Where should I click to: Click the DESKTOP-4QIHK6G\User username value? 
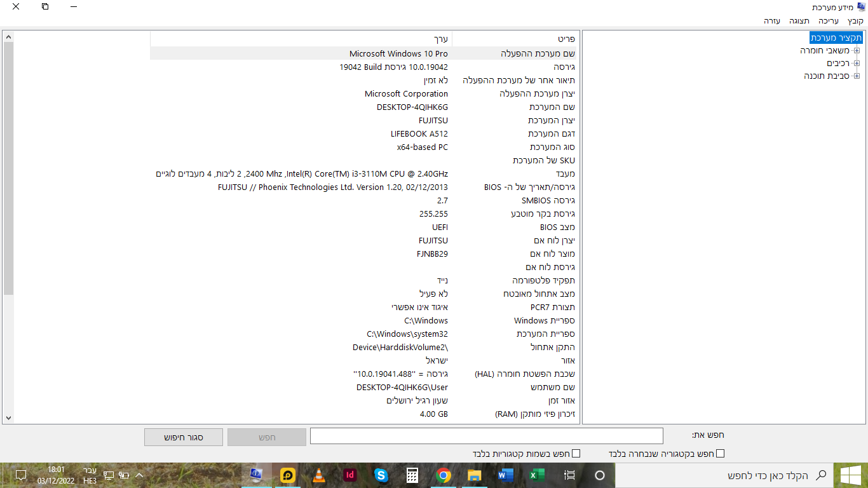tap(402, 387)
